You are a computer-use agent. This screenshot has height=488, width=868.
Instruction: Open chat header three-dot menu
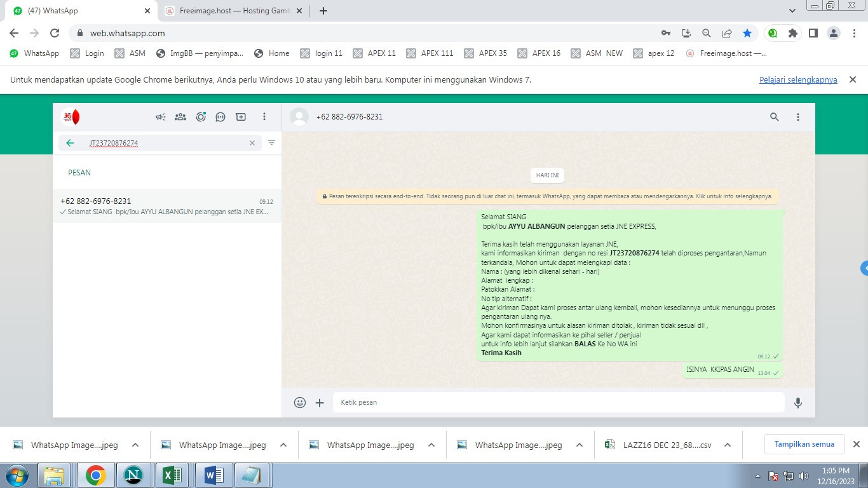[x=798, y=117]
